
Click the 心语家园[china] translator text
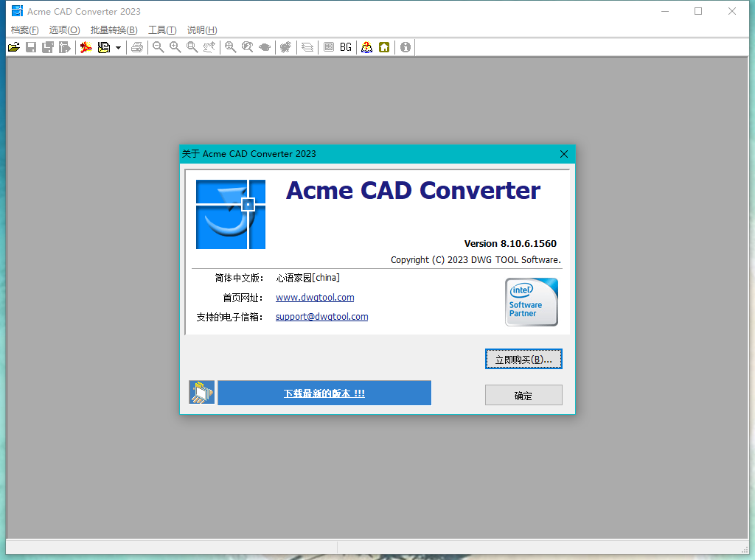pyautogui.click(x=308, y=278)
